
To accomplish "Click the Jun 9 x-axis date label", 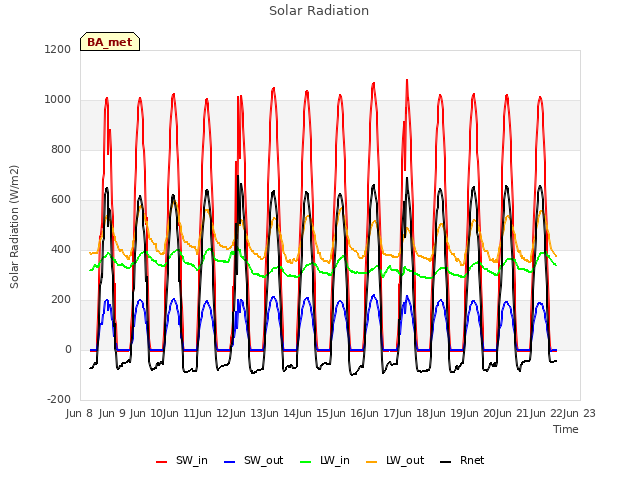I will tap(112, 413).
